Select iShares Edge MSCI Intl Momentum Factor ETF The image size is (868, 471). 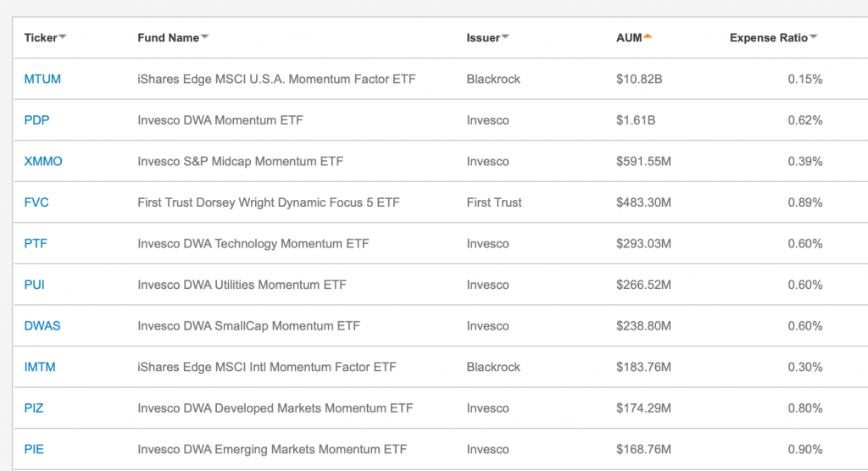[267, 367]
